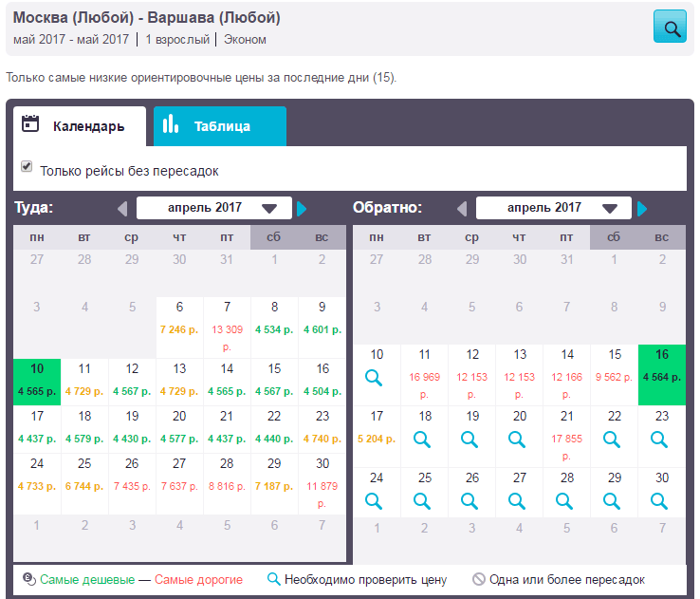Check price for return date 18 magnifier
The height and width of the screenshot is (599, 700).
pyautogui.click(x=421, y=440)
